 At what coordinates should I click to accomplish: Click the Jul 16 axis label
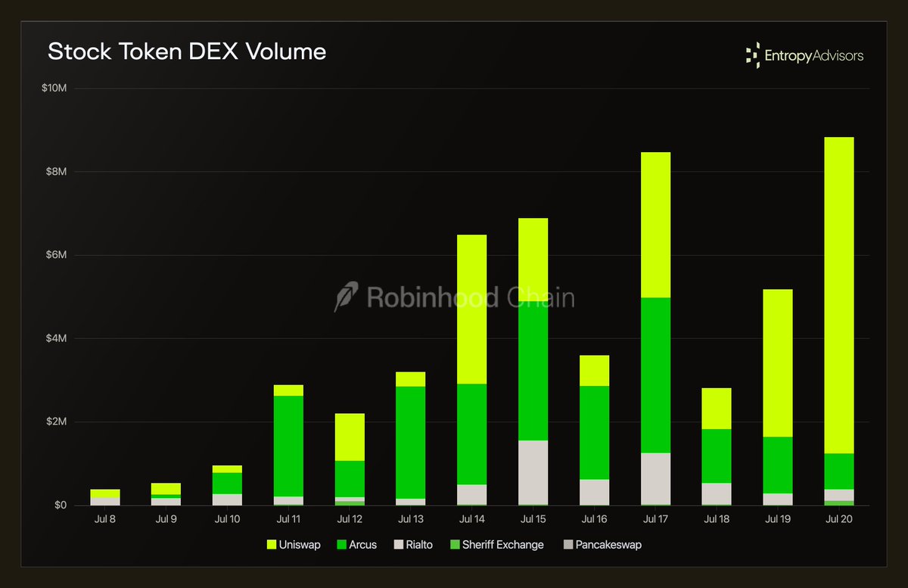point(594,520)
